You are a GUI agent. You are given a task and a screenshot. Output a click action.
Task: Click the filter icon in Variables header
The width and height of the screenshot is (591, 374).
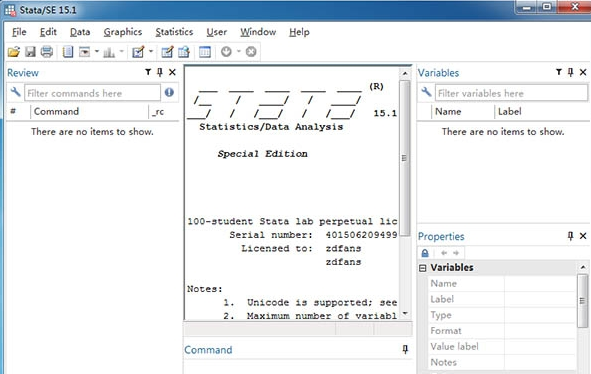[559, 72]
